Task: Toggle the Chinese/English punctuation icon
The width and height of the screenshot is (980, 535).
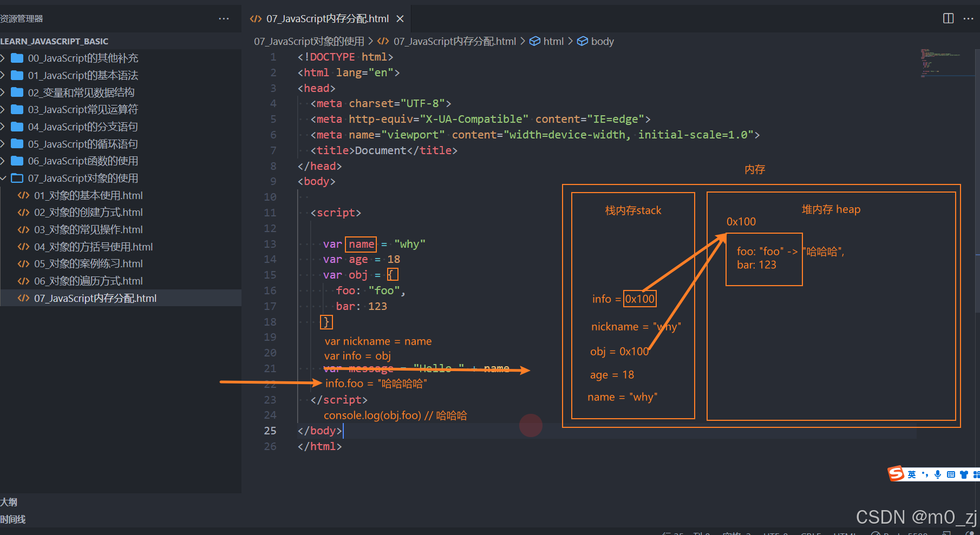Action: coord(926,474)
